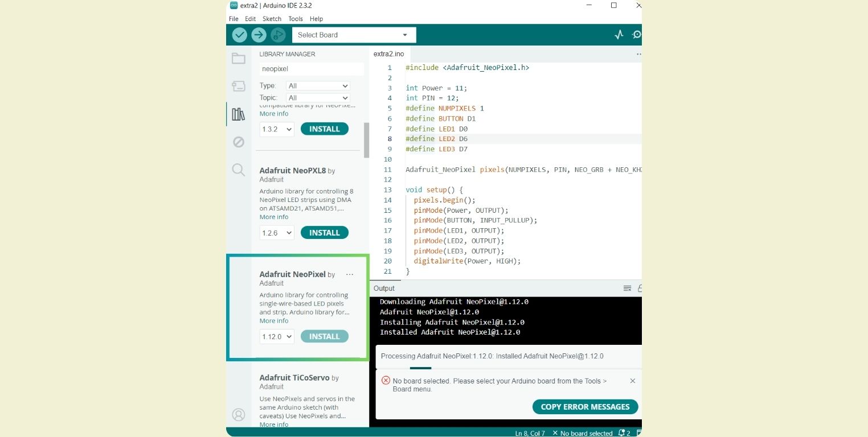Open the Boards Manager sidebar icon

(x=239, y=86)
